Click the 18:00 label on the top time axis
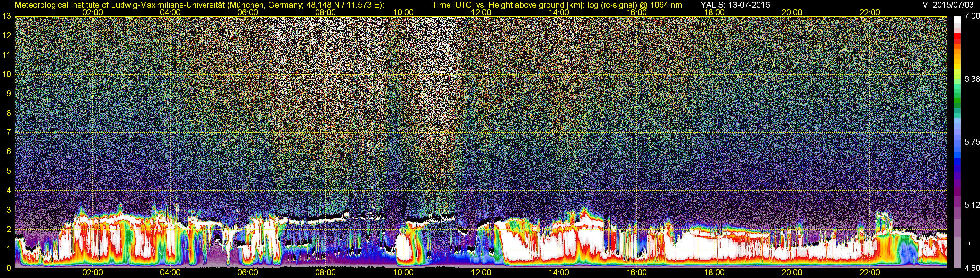Screen dimensions: 980x278 point(714,12)
